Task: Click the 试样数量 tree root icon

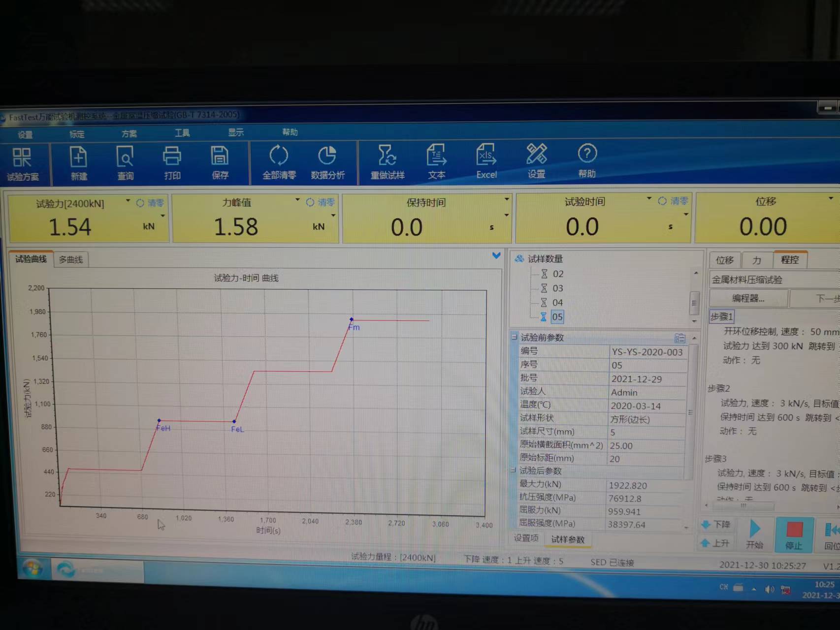Action: click(519, 258)
